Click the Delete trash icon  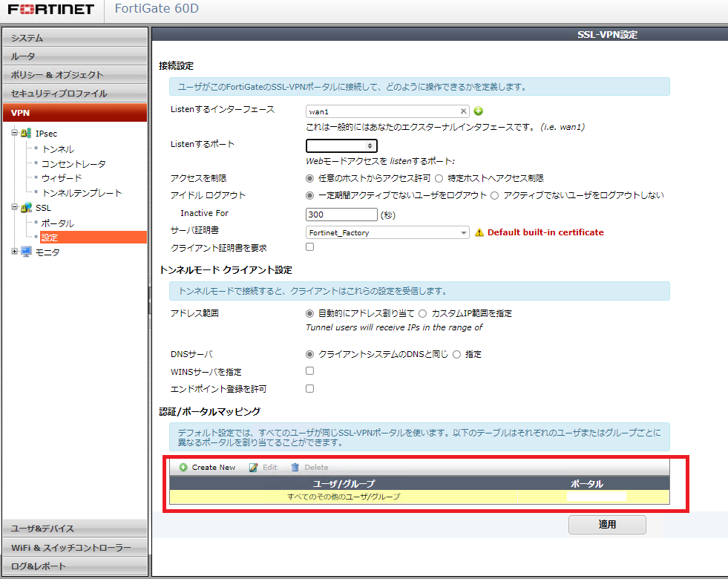(295, 468)
